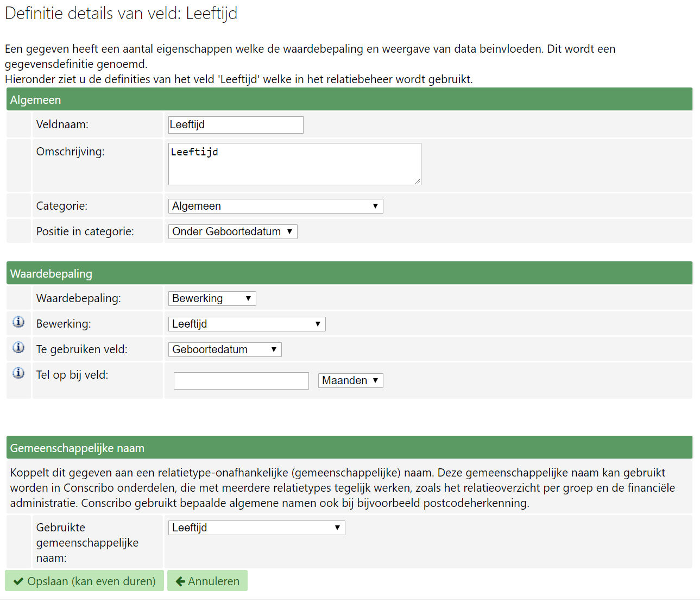Click the info icon next to Bewerking

[18, 322]
